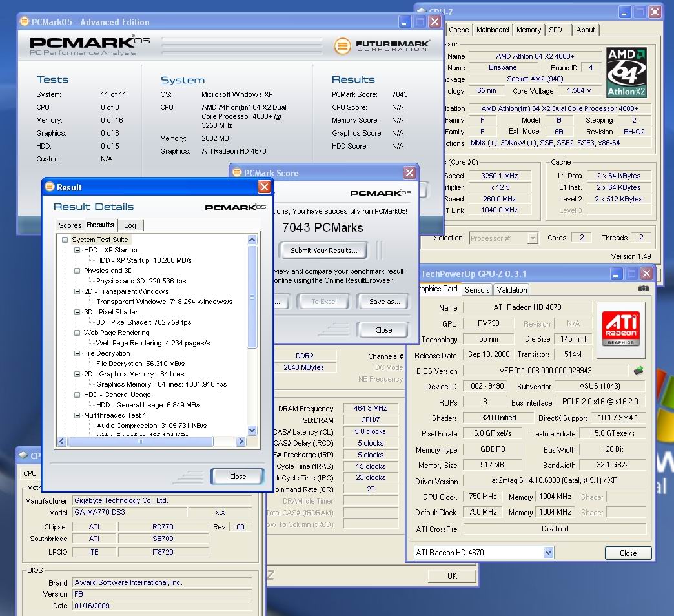Click the GPU Clock 750 MHz field
This screenshot has height=616, width=674.
click(483, 497)
